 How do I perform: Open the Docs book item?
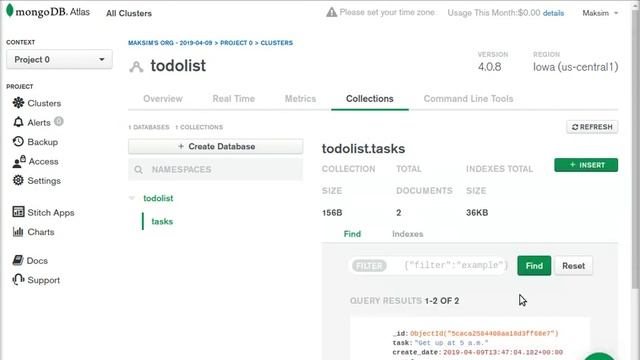(x=30, y=260)
